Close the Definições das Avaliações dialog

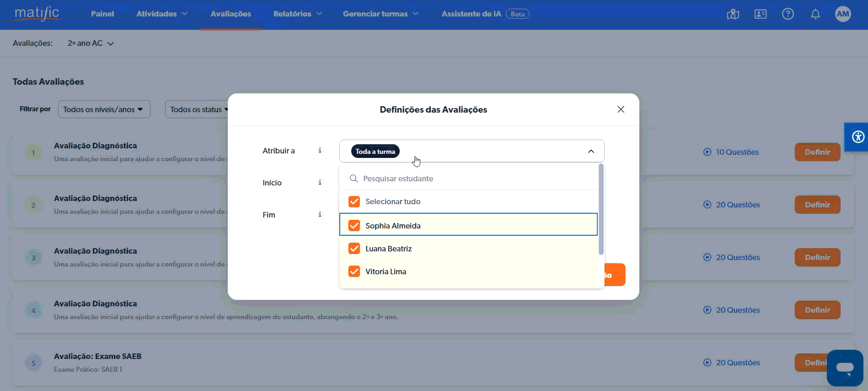pyautogui.click(x=621, y=109)
